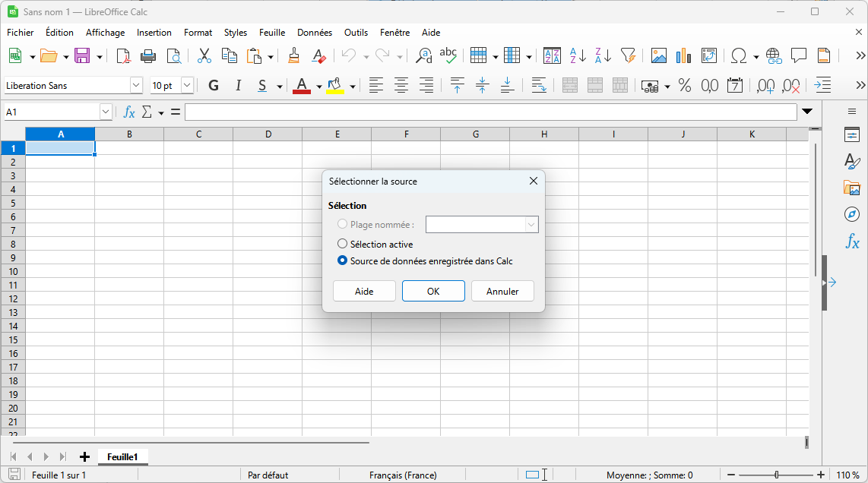Click the AutoFilter funnel icon

[628, 55]
